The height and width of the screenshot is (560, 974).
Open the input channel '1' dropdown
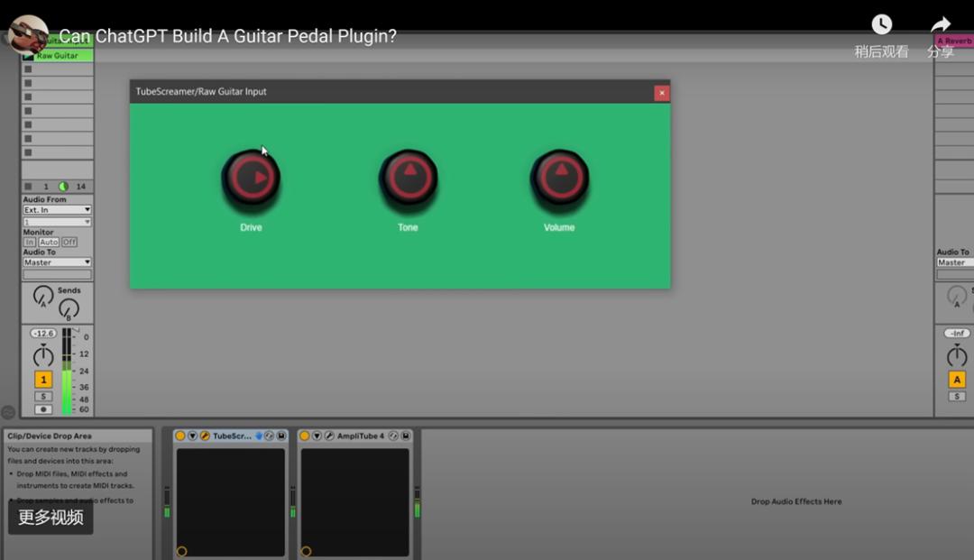tap(57, 222)
